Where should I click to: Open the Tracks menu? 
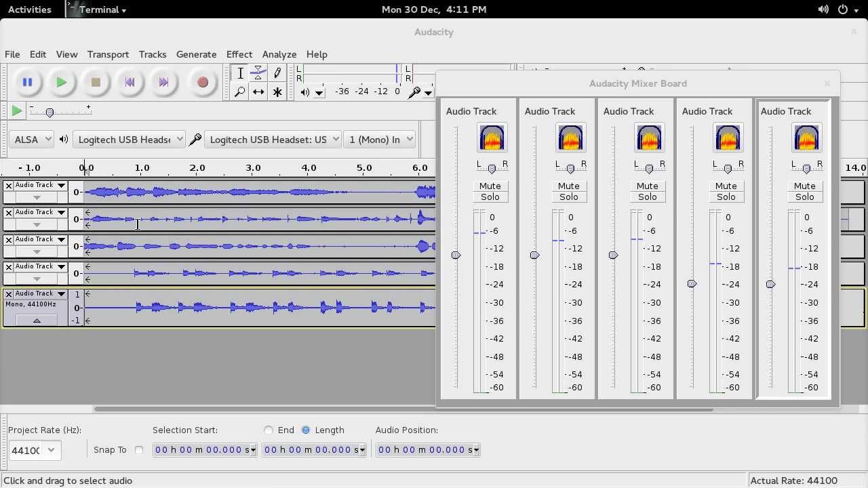click(153, 54)
